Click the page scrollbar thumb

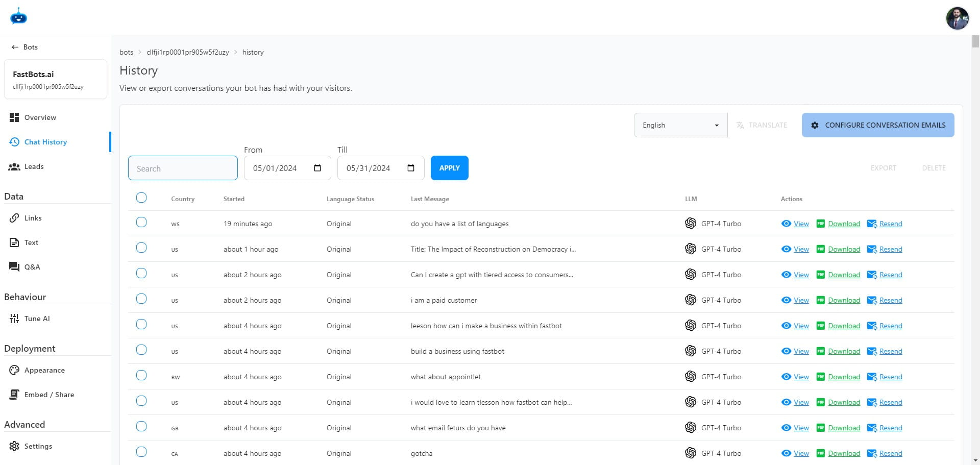click(975, 41)
